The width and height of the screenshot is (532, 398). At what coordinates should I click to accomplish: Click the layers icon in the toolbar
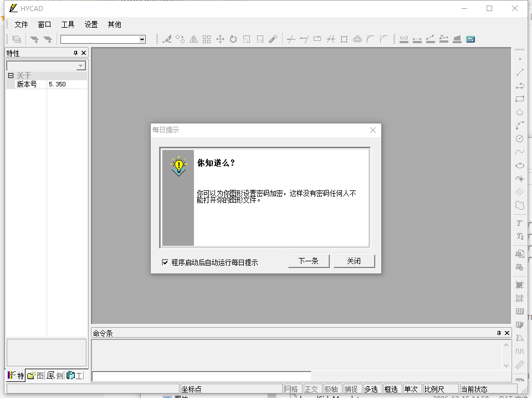[x=17, y=39]
